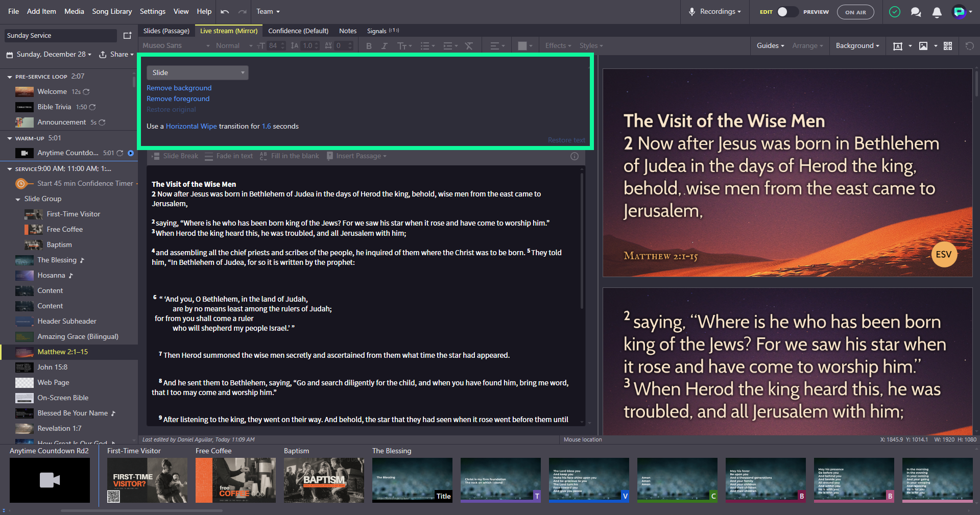980x515 pixels.
Task: Click the microphone Recordings icon
Action: click(x=692, y=12)
